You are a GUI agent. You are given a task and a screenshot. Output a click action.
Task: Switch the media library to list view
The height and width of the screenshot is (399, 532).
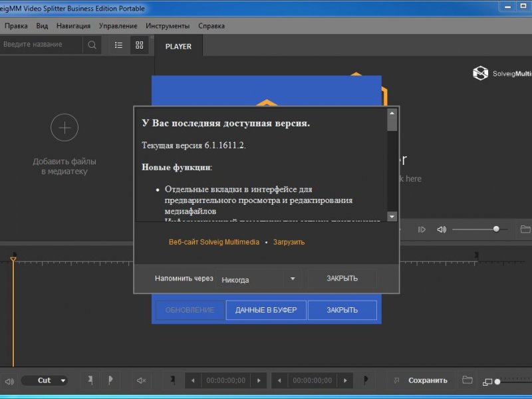pos(118,45)
